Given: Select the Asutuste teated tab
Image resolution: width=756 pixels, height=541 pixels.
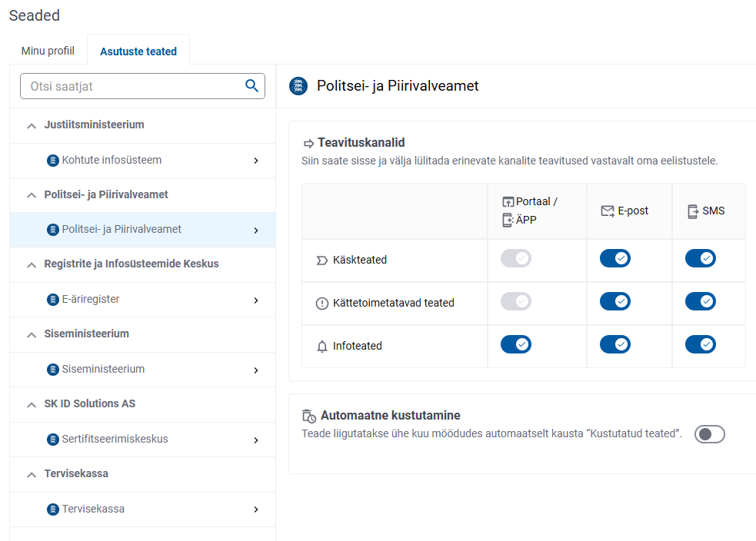Looking at the screenshot, I should point(138,51).
